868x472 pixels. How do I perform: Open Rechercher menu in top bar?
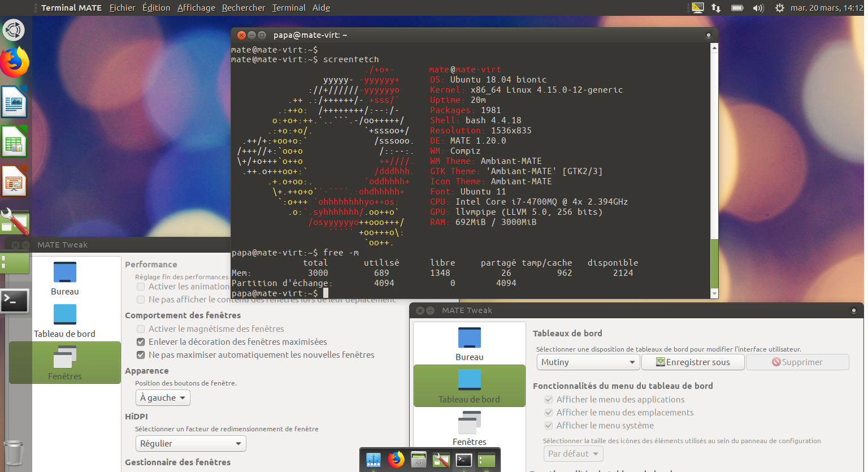(x=244, y=8)
